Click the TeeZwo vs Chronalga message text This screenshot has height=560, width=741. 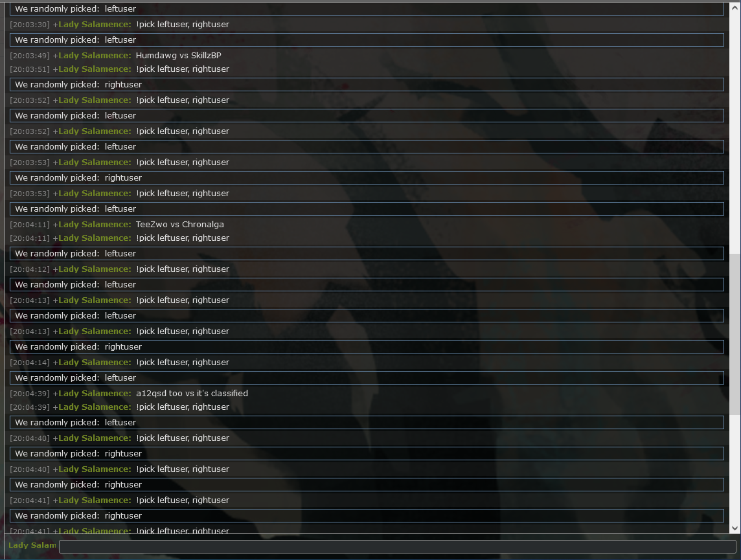tap(180, 224)
